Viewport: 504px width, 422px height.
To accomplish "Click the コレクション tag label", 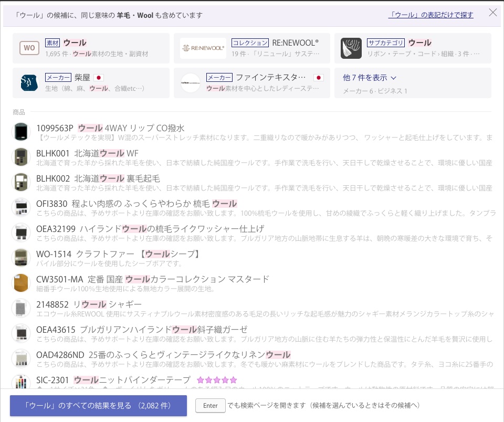I will coord(250,43).
